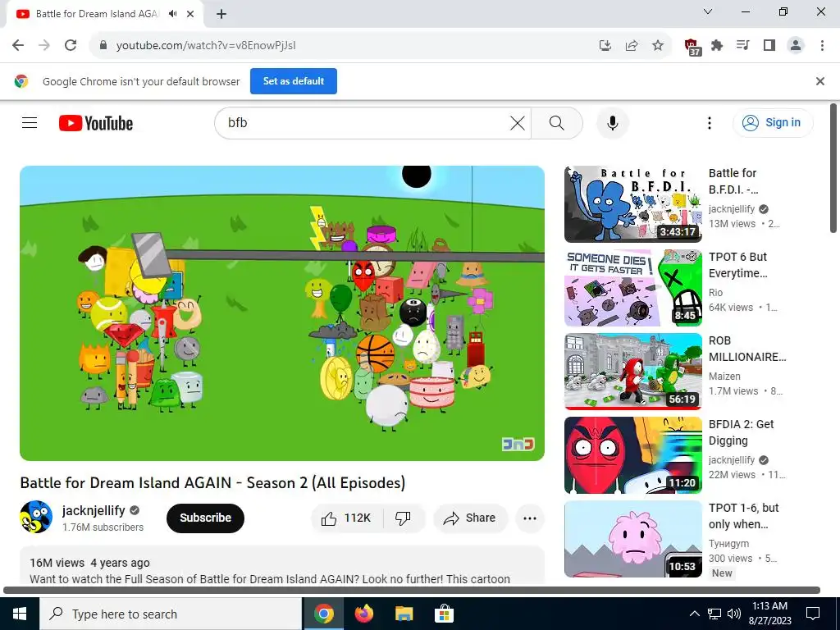This screenshot has width=840, height=630.
Task: Open TPOT 1-6 but only when title
Action: pos(743,516)
